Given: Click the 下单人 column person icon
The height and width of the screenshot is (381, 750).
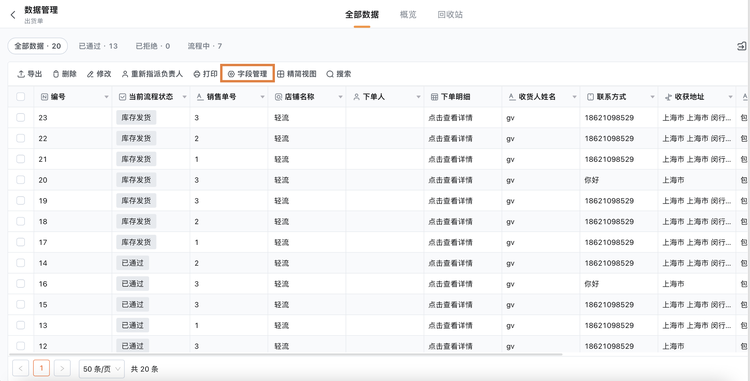Looking at the screenshot, I should point(356,97).
